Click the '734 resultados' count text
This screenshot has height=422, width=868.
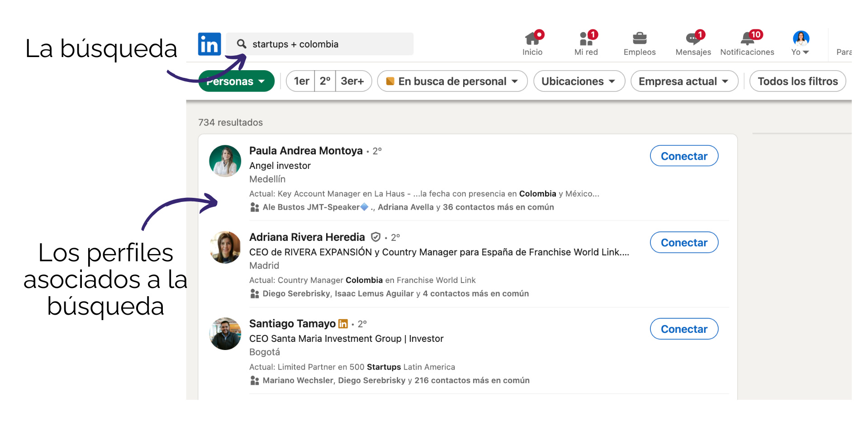point(230,123)
